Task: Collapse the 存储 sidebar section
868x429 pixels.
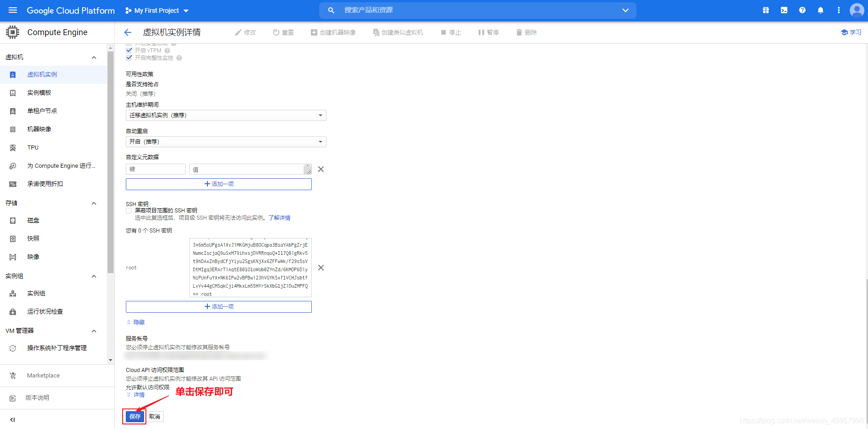Action: pos(94,203)
